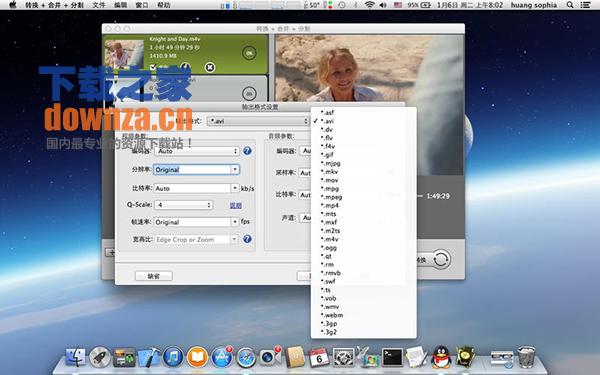The image size is (600, 375).
Task: Open QQ penguin icon in dock
Action: pyautogui.click(x=441, y=357)
